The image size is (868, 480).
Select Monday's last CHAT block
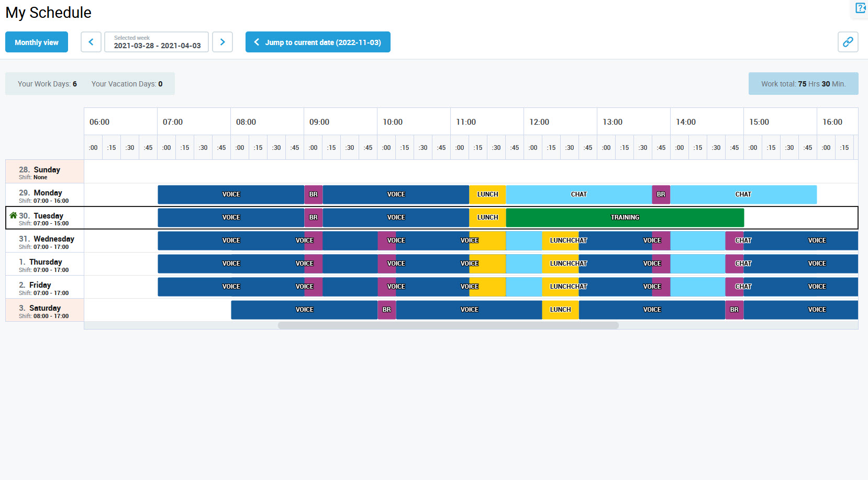click(x=743, y=194)
